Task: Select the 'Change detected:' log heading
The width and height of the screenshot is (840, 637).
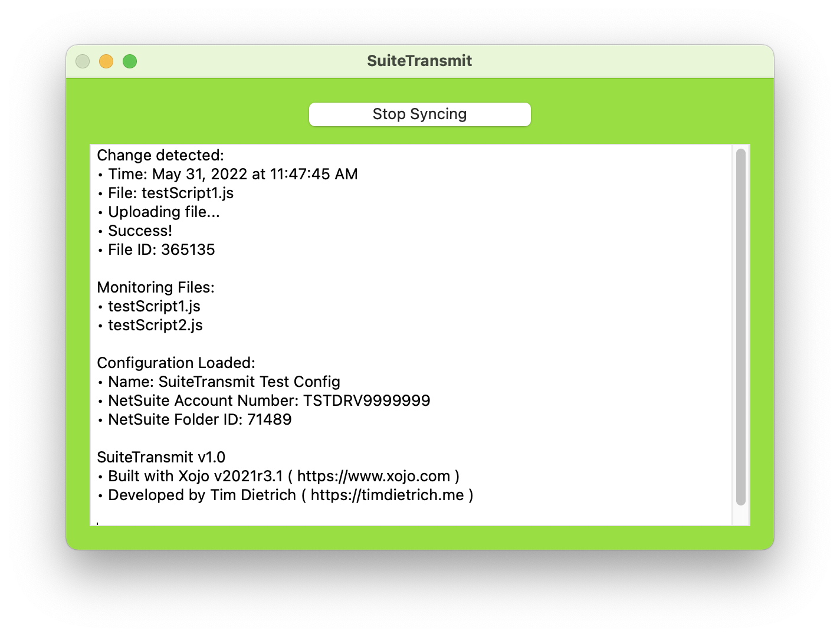Action: point(160,155)
